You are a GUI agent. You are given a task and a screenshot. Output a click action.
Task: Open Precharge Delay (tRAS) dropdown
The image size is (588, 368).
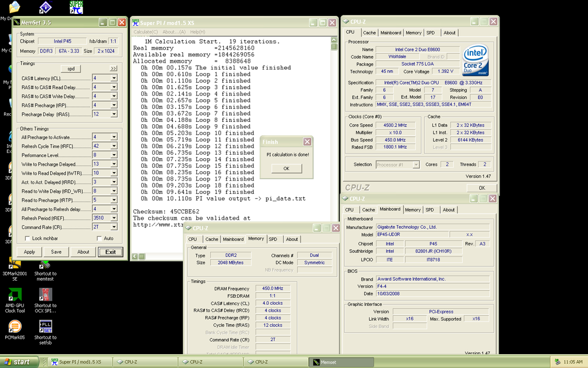(114, 114)
